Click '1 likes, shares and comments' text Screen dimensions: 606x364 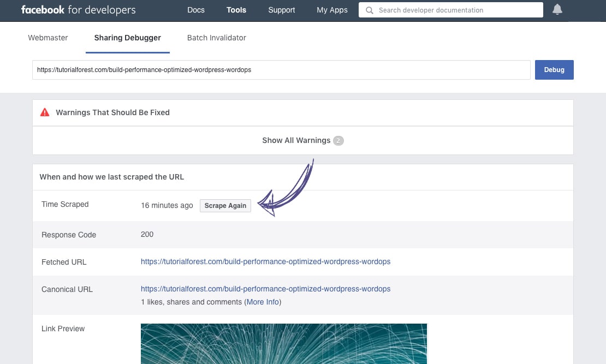click(x=191, y=302)
